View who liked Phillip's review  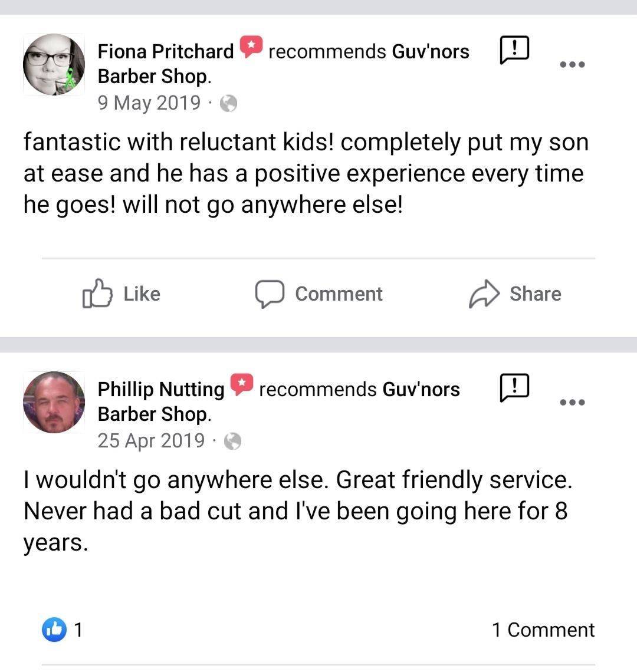click(62, 630)
